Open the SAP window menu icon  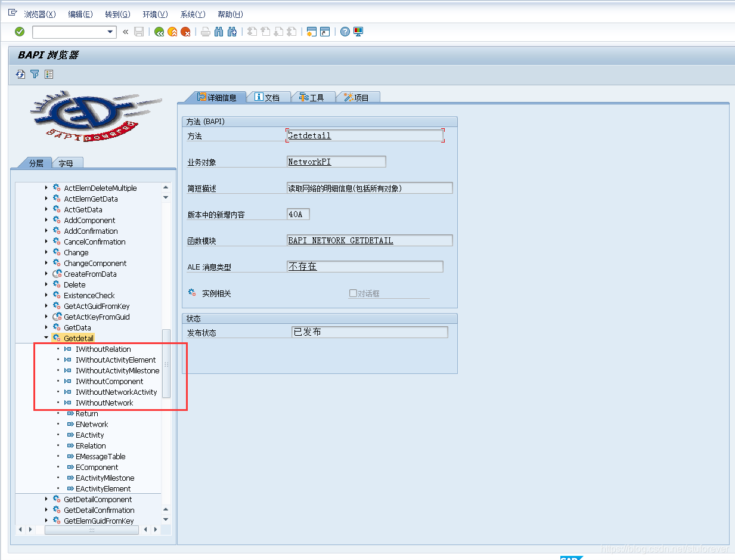pyautogui.click(x=12, y=13)
